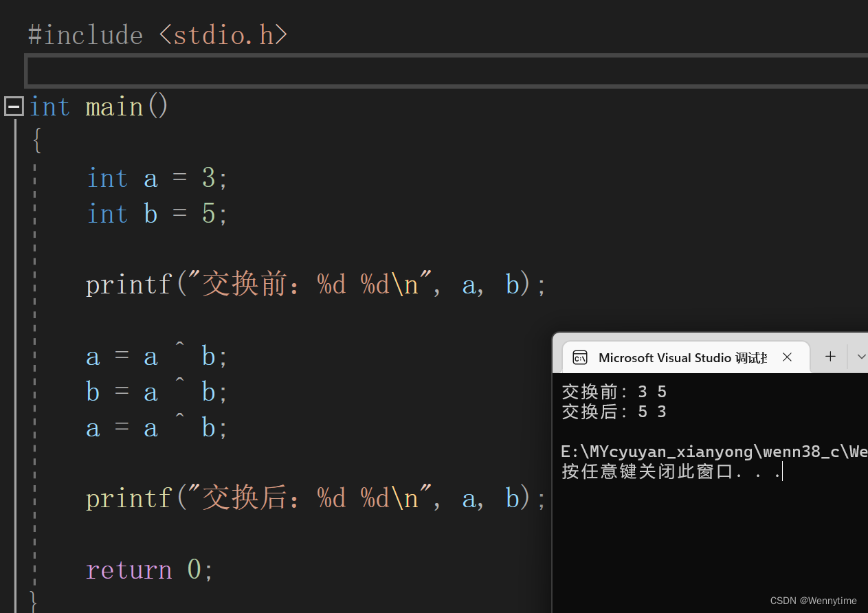The width and height of the screenshot is (868, 613).
Task: Open a new terminal tab with plus button
Action: click(830, 356)
